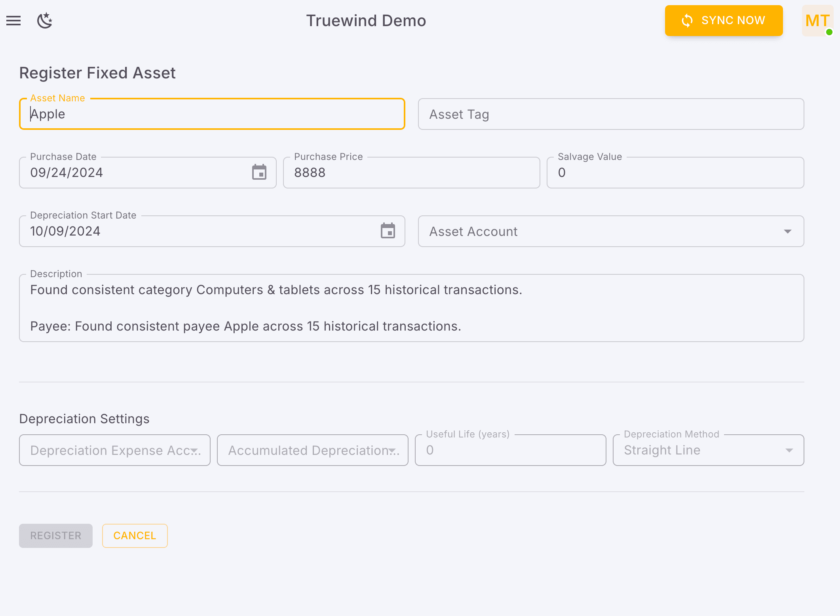Open the hamburger navigation menu
The width and height of the screenshot is (840, 616).
tap(13, 21)
